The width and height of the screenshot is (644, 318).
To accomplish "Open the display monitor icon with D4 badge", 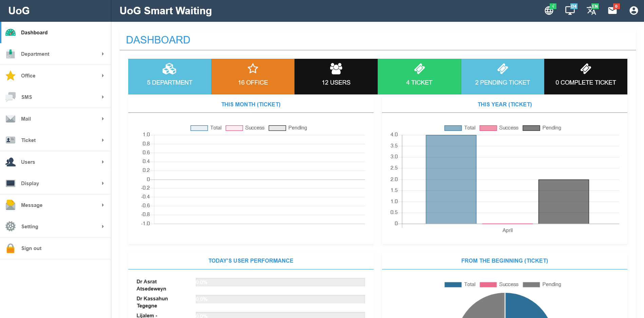I will point(570,11).
